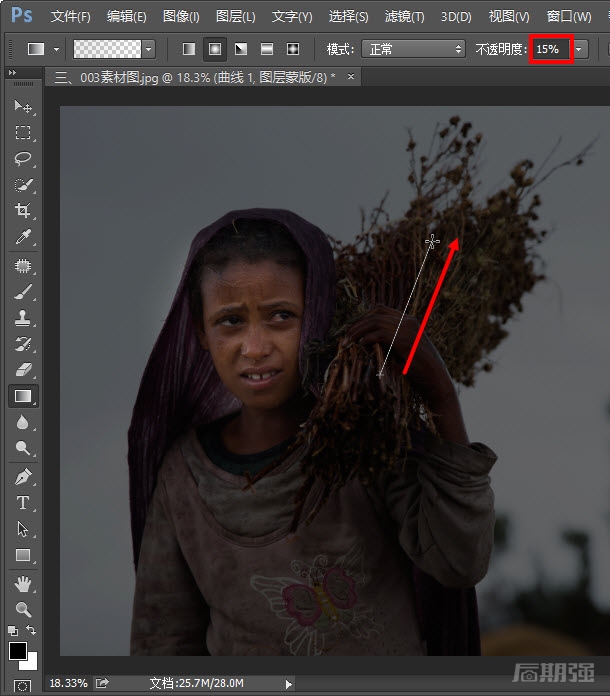
Task: Open the 图层(L) menu
Action: point(236,16)
